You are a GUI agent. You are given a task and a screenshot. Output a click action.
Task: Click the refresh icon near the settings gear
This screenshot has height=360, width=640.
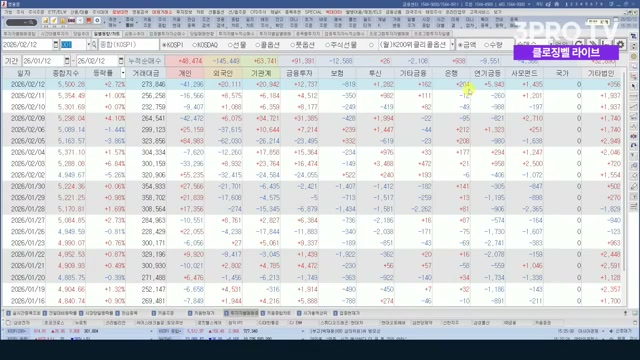579,44
